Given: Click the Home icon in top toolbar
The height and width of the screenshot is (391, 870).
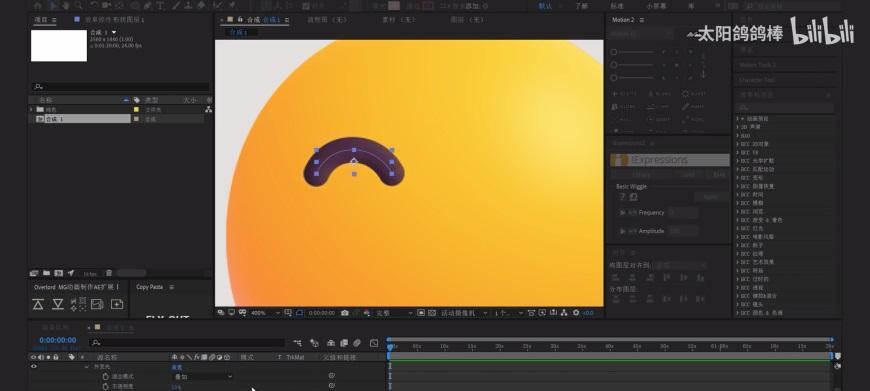Looking at the screenshot, I should tap(38, 6).
